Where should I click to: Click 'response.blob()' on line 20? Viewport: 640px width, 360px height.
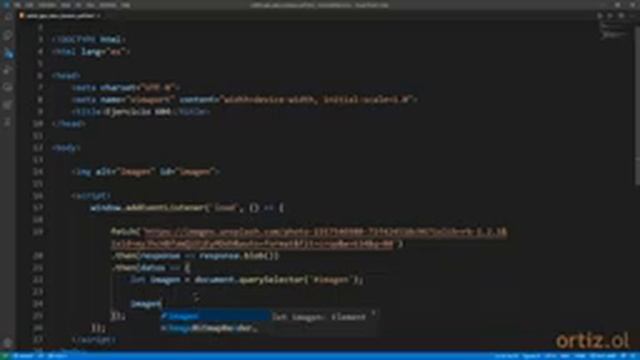238,256
